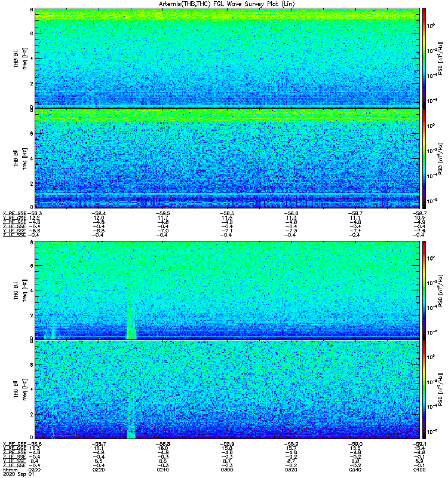
Task: Click the "0240" time label
Action: tap(162, 470)
